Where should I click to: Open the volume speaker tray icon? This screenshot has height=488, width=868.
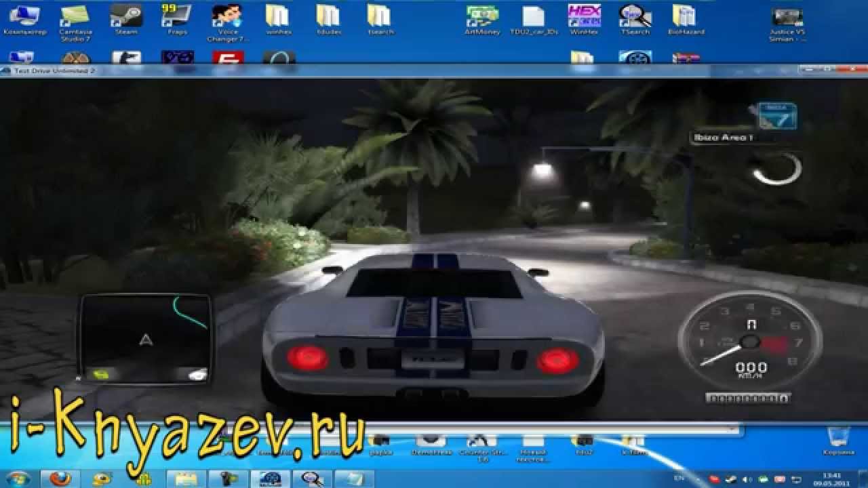(x=747, y=479)
